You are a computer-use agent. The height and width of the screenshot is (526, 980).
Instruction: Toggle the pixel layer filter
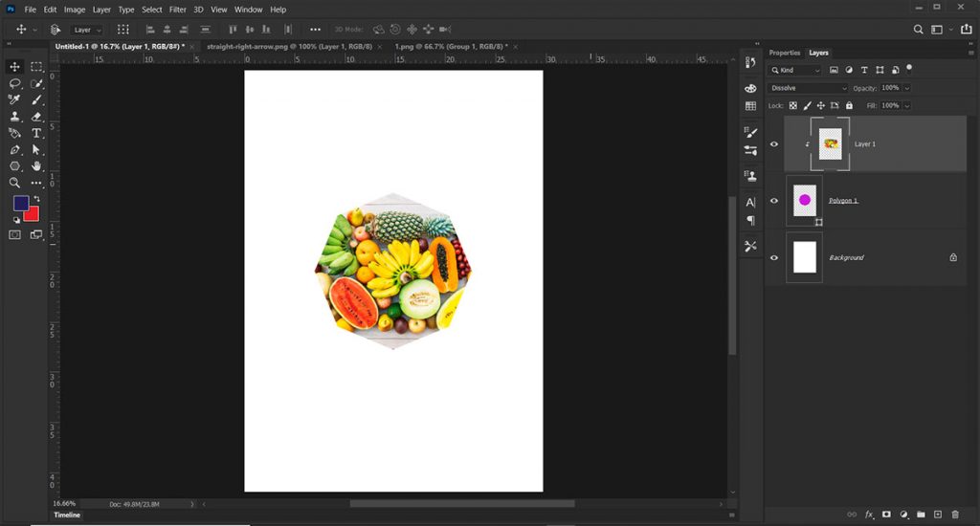pos(834,70)
